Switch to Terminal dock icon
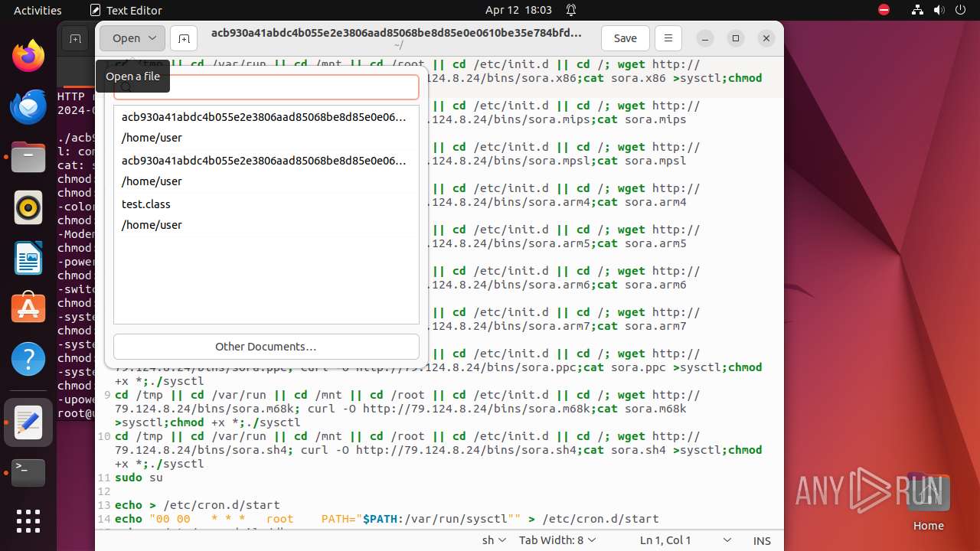The width and height of the screenshot is (980, 551). pos(28,473)
